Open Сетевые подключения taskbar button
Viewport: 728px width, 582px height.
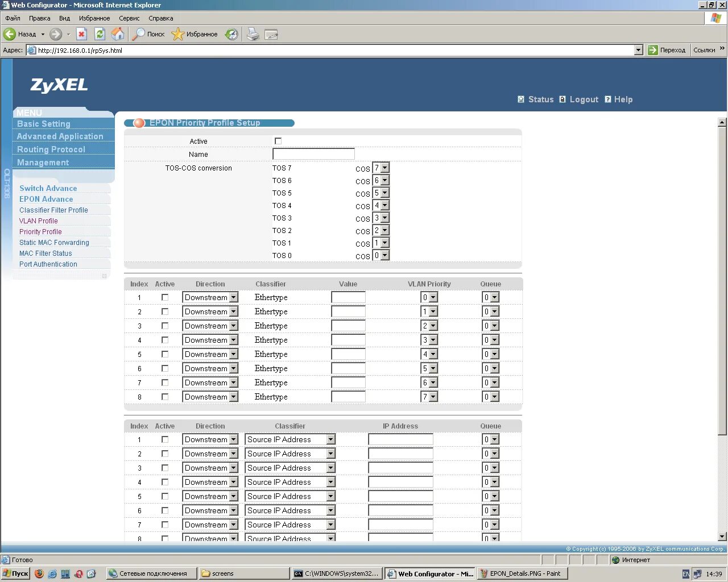pyautogui.click(x=151, y=573)
